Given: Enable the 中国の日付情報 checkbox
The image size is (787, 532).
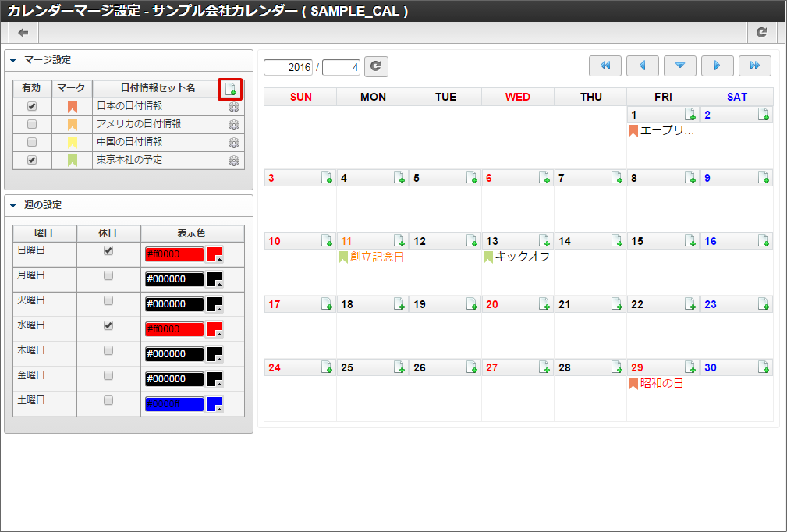Looking at the screenshot, I should (32, 142).
